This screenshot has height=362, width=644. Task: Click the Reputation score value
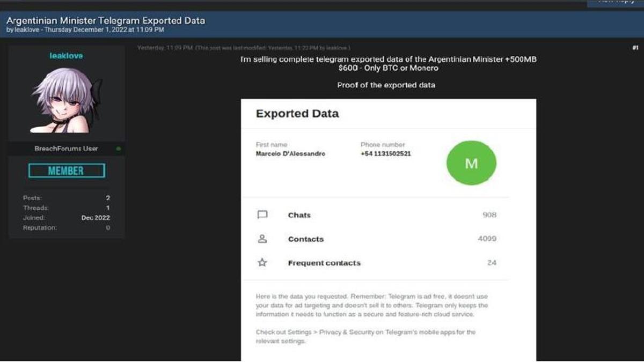(x=108, y=228)
